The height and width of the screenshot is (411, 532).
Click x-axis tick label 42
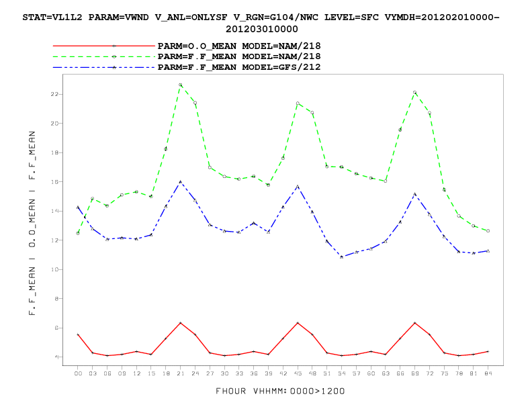pos(283,373)
